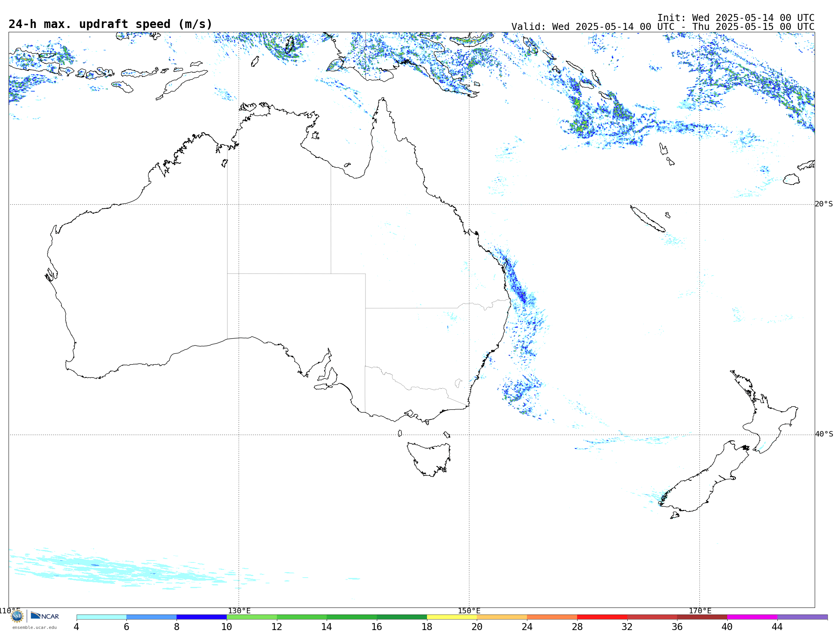Click the 150°E longitude label
The height and width of the screenshot is (632, 840).
pyautogui.click(x=469, y=611)
